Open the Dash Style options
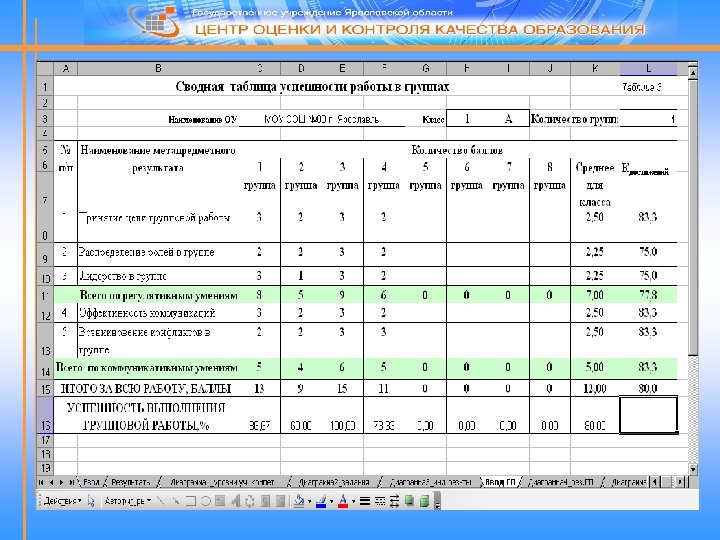720x540 pixels. tap(380, 501)
